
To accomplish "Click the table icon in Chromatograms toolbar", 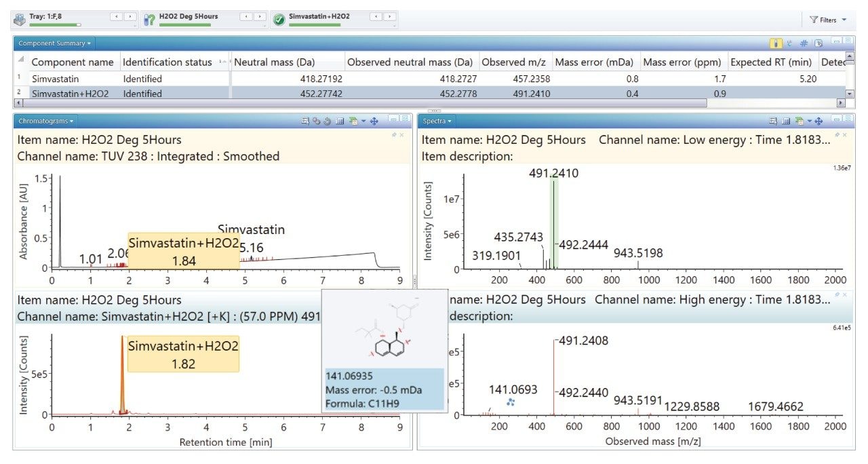I will coord(340,121).
